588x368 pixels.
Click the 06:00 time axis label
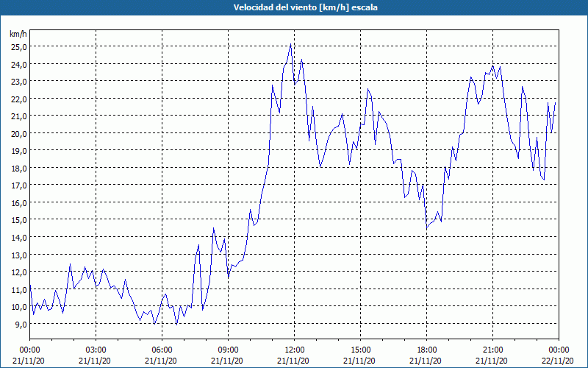tap(162, 350)
